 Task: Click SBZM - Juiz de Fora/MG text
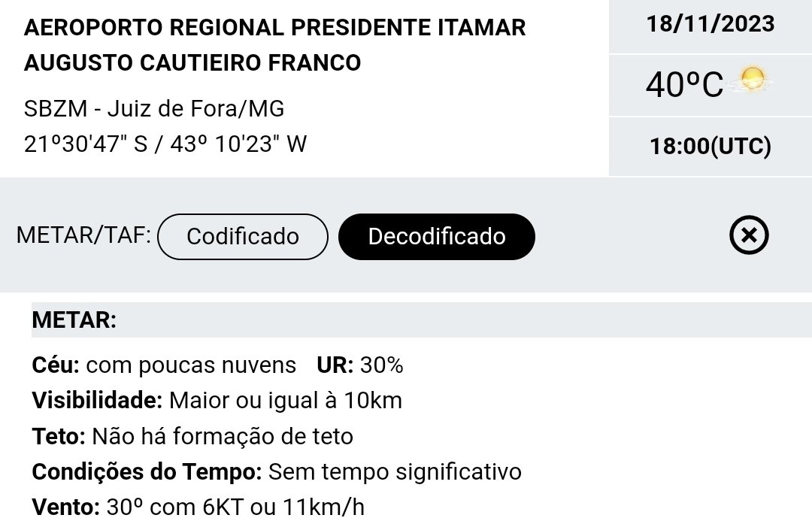(x=154, y=109)
